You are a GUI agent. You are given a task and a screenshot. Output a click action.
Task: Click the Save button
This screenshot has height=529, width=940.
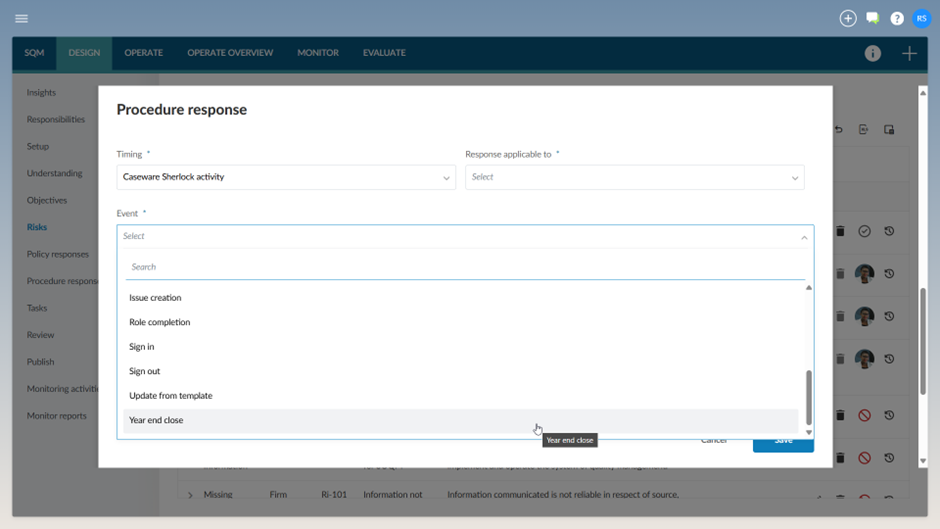tap(783, 442)
